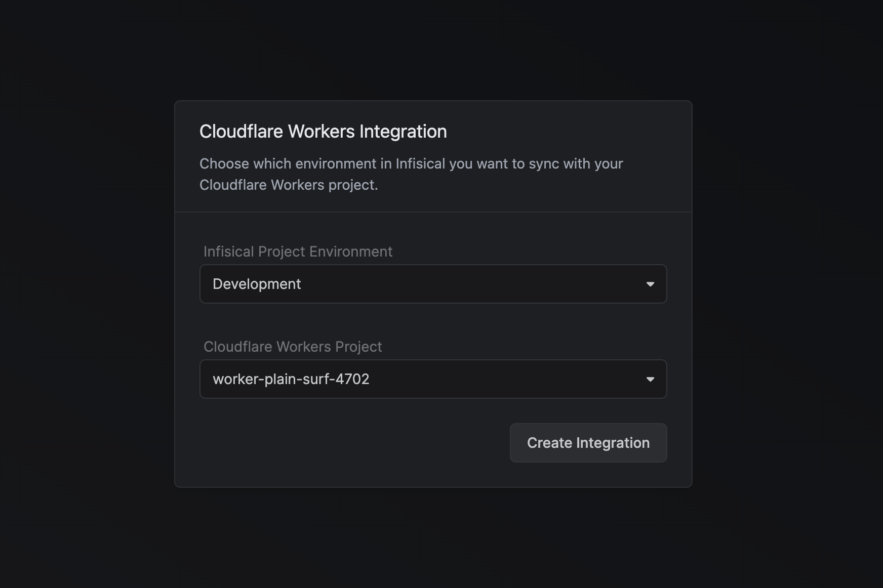This screenshot has width=883, height=588.
Task: Click the word Create on the button
Action: pyautogui.click(x=549, y=443)
